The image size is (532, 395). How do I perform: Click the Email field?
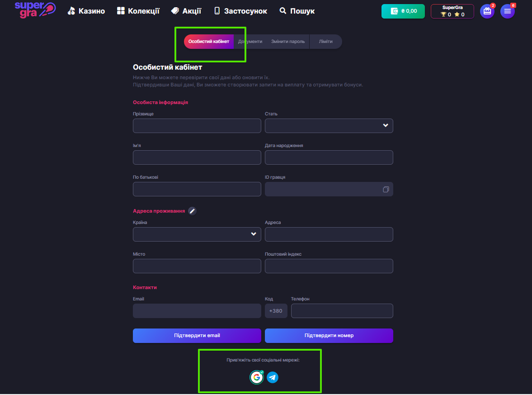coord(197,311)
